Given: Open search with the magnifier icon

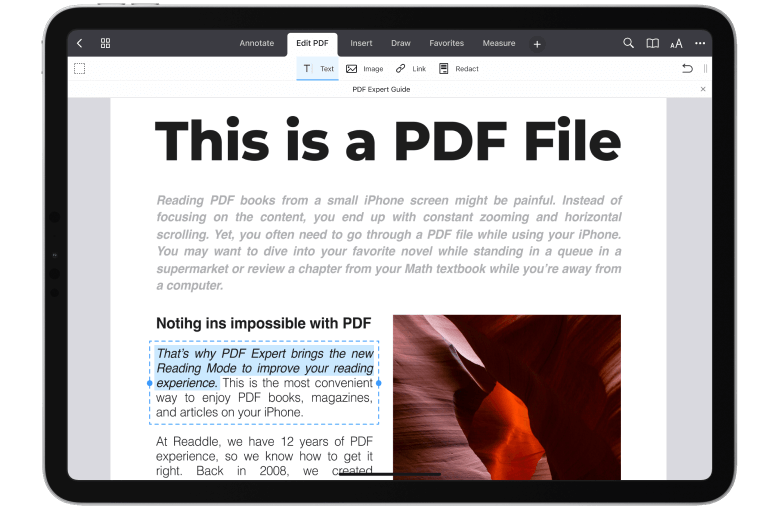Looking at the screenshot, I should [628, 43].
